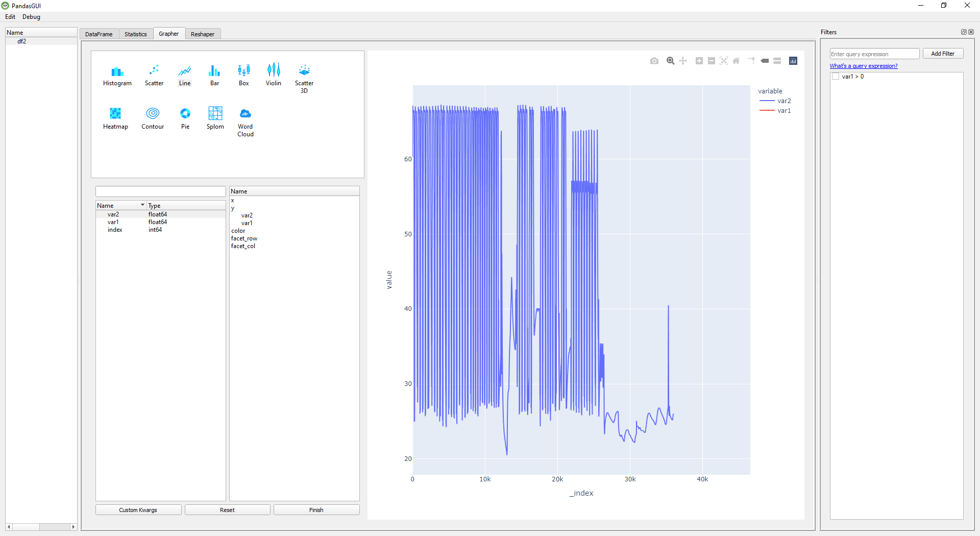980x536 pixels.
Task: Zoom in using the plus icon
Action: [x=699, y=61]
